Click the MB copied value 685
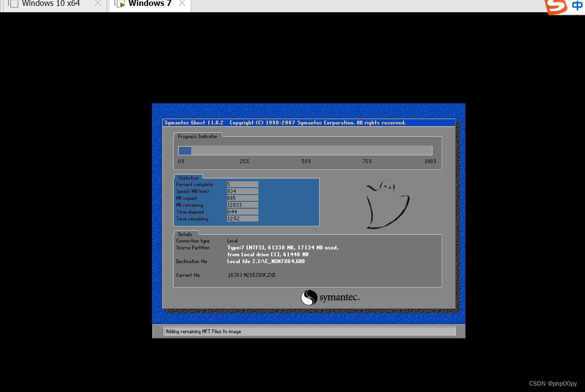Image resolution: width=585 pixels, height=392 pixels. point(243,198)
